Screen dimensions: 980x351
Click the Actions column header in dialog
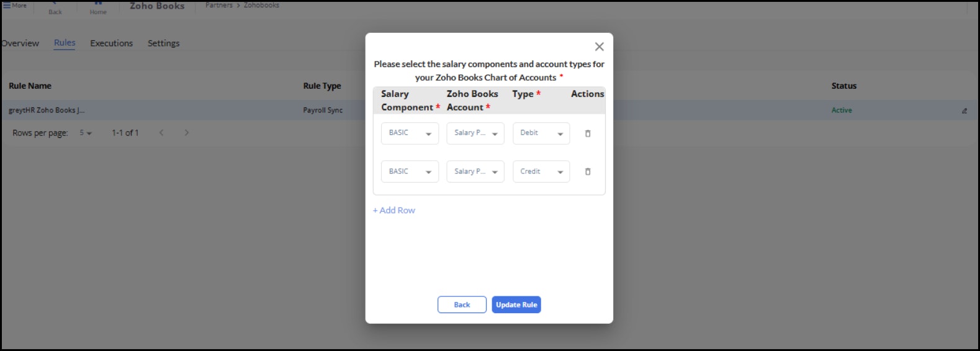point(587,94)
